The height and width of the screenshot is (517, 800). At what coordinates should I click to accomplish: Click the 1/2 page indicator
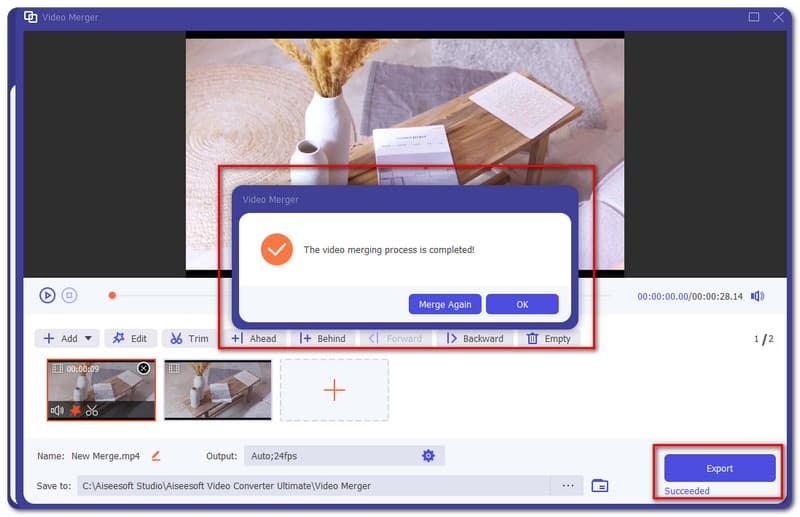coord(764,339)
